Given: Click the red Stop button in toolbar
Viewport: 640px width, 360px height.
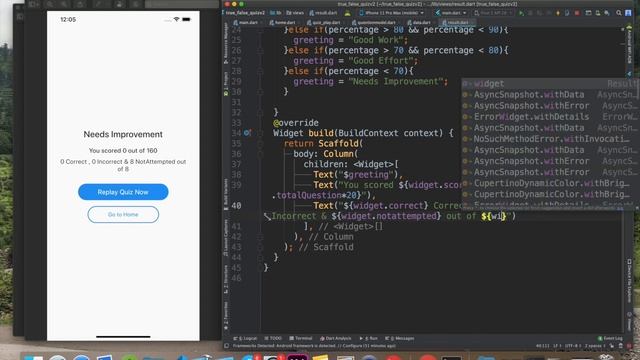Looking at the screenshot, I should tap(577, 13).
